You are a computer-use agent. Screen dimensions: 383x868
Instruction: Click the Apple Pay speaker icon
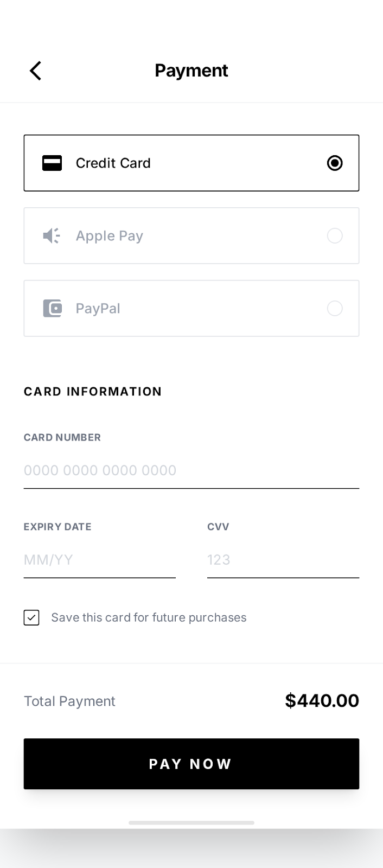52,236
